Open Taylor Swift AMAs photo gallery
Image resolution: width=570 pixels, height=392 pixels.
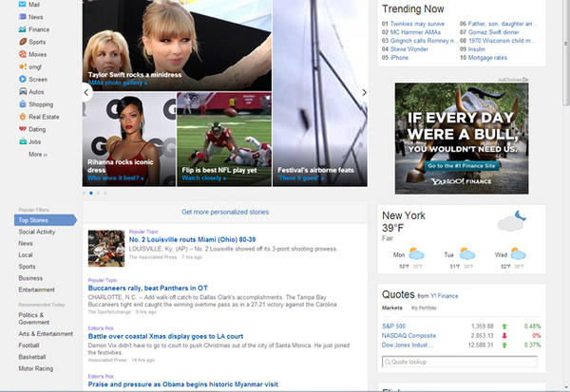pyautogui.click(x=118, y=83)
